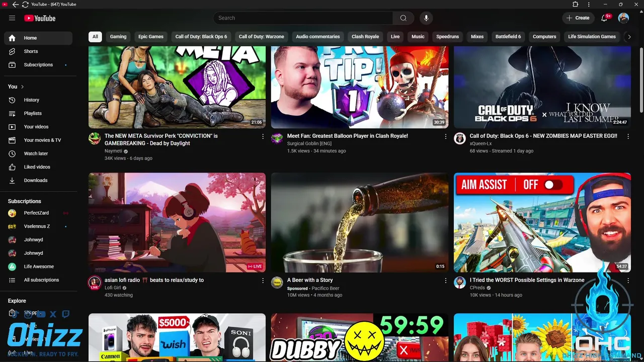Viewport: 644px width, 362px height.
Task: Select the Epic Games filter chip
Action: point(151,37)
